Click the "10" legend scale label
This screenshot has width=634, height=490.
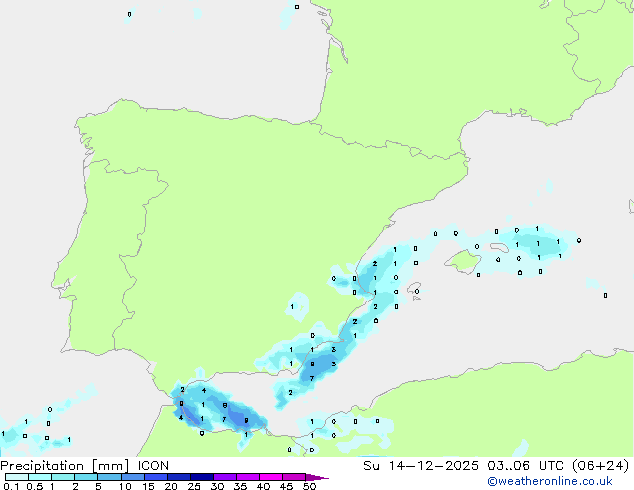coord(125,486)
